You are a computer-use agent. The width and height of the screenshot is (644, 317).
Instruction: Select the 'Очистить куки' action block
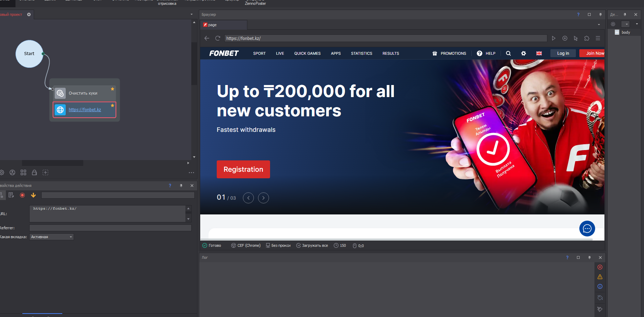[84, 93]
